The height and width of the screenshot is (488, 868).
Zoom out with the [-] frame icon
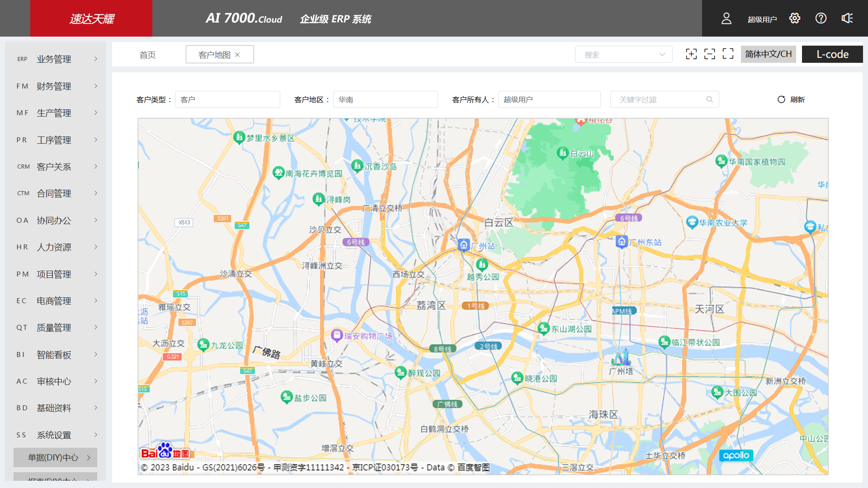[x=710, y=54]
